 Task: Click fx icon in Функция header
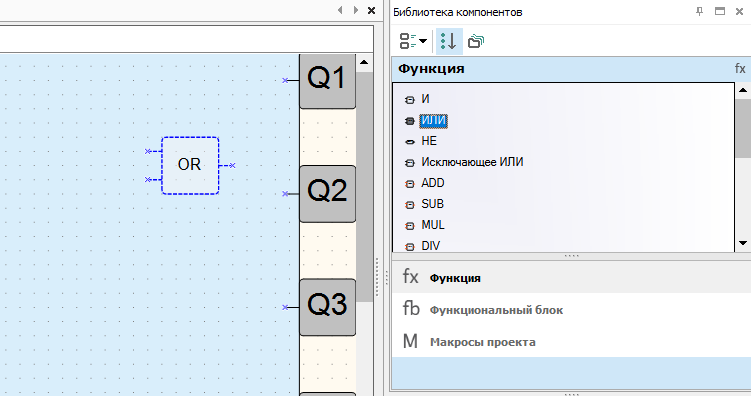[x=740, y=69]
